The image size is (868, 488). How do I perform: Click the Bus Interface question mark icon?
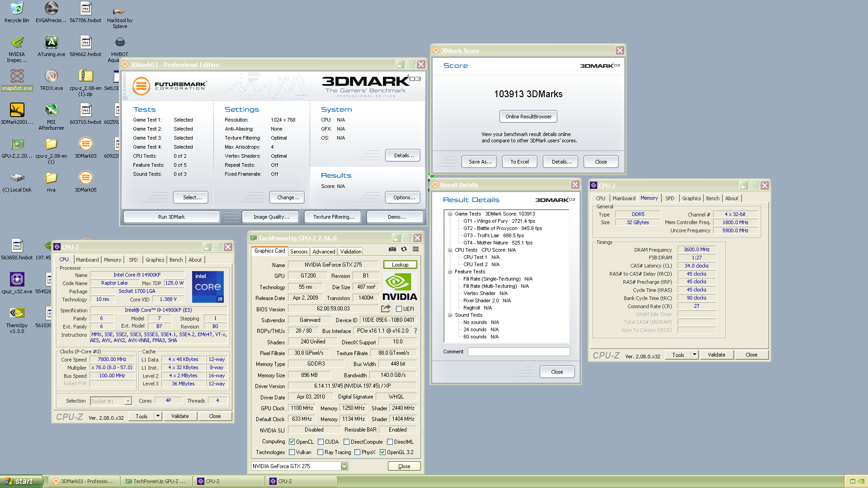(415, 331)
